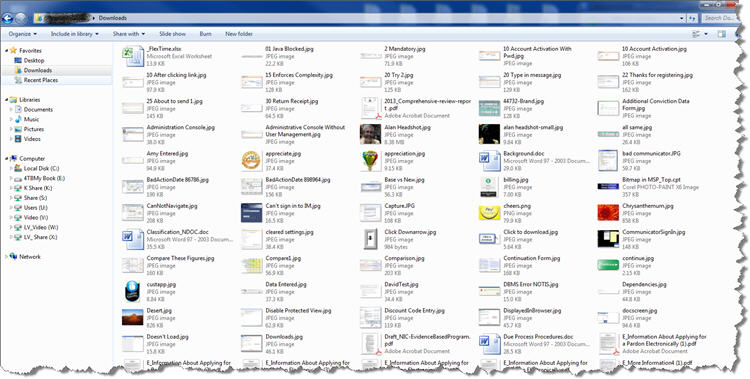Select the custapp.jpg icon

tap(132, 291)
